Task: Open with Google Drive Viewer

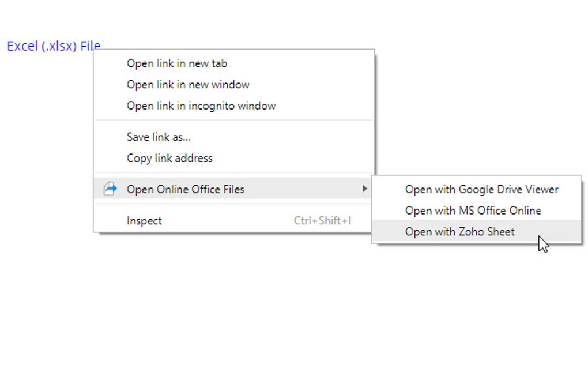Action: [x=481, y=189]
